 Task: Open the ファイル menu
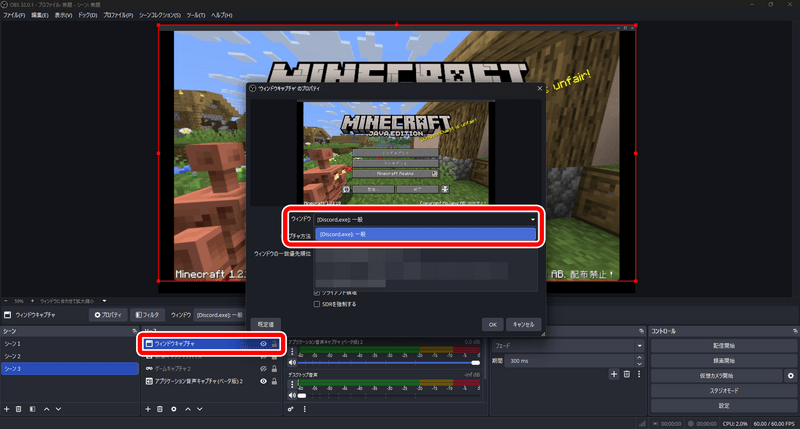click(14, 15)
